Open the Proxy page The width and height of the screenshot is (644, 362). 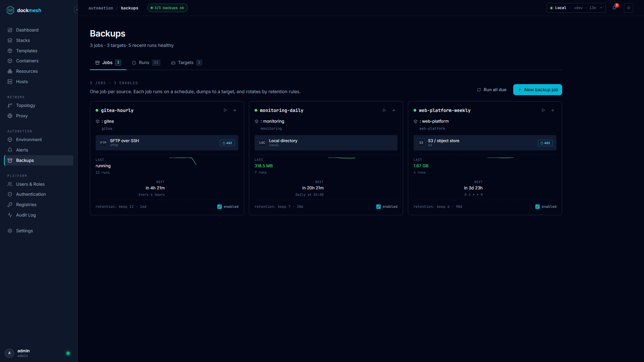[x=39, y=116]
